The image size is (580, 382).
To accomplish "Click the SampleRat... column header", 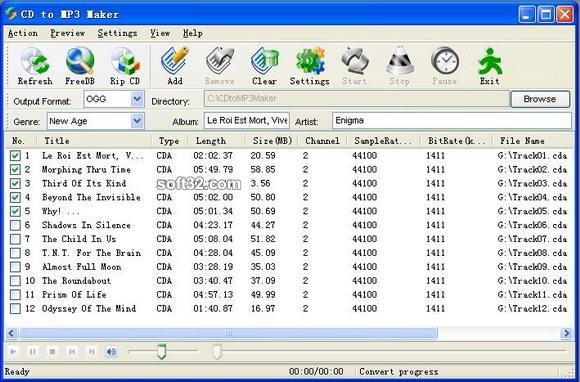I will click(383, 141).
